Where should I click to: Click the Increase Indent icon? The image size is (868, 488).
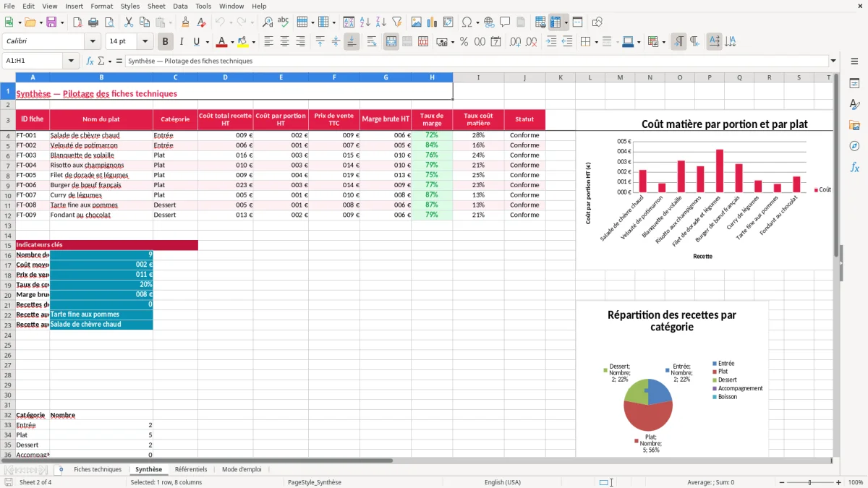tap(551, 42)
